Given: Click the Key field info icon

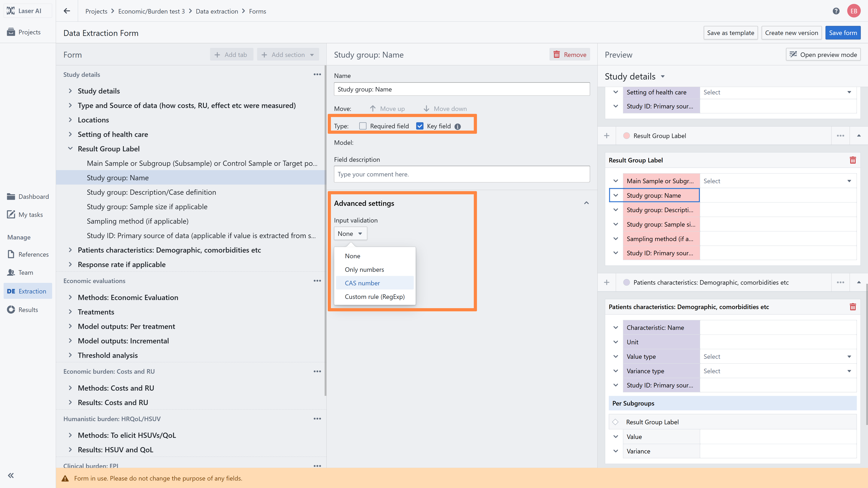Looking at the screenshot, I should pos(457,127).
